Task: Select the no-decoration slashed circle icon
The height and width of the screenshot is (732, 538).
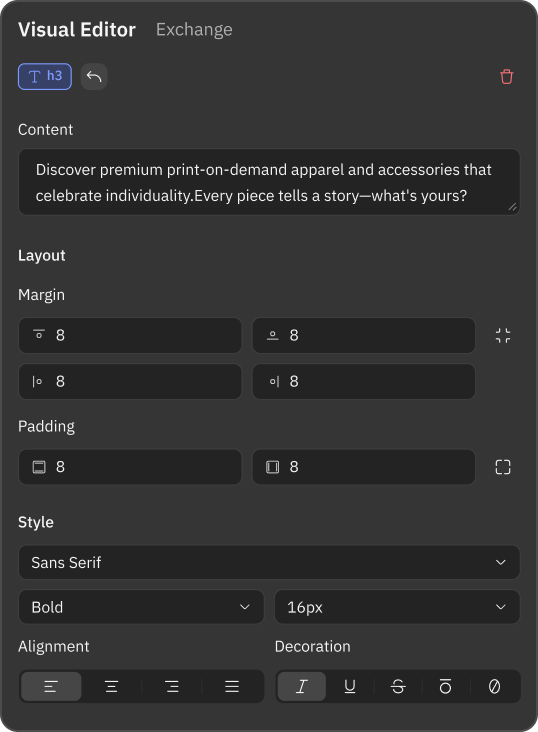Action: [494, 686]
